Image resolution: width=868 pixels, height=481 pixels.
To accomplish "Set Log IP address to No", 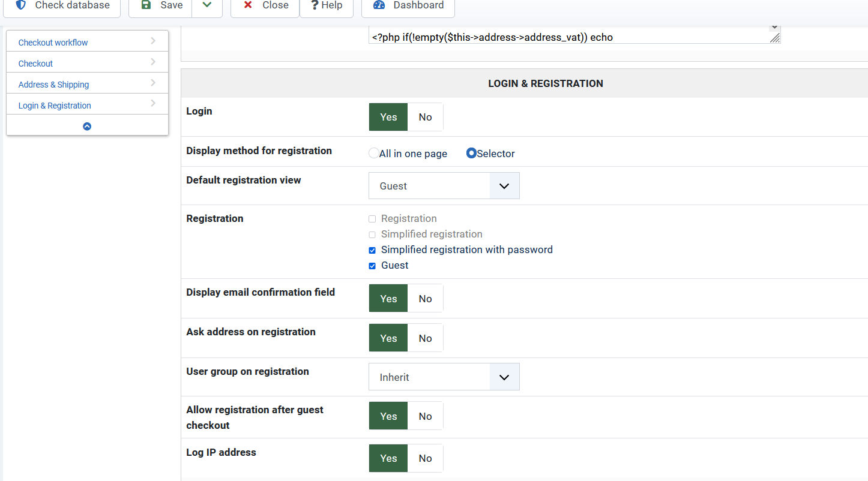I will [425, 458].
